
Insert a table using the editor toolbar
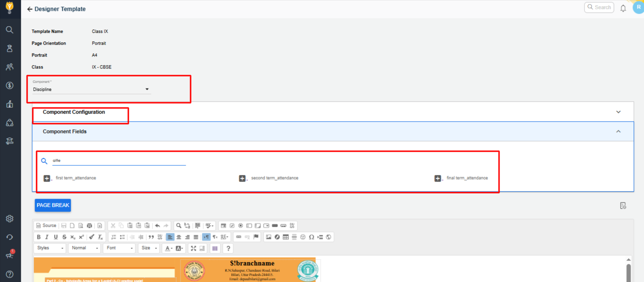286,237
